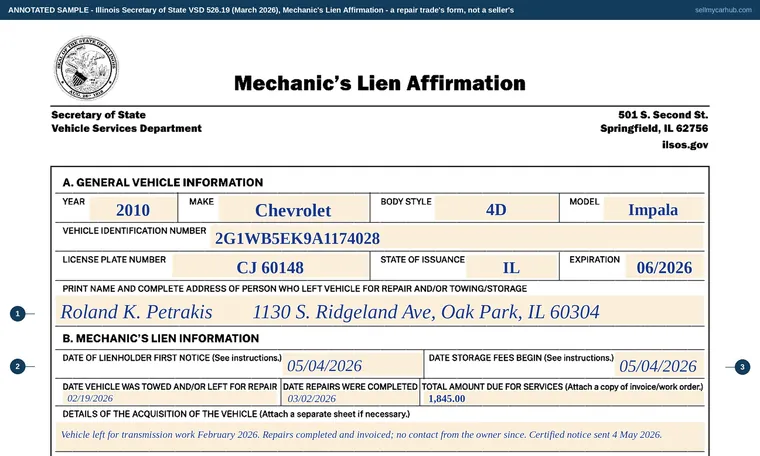760x456 pixels.
Task: Click the Total Amount Due for Services label
Action: pyautogui.click(x=562, y=387)
